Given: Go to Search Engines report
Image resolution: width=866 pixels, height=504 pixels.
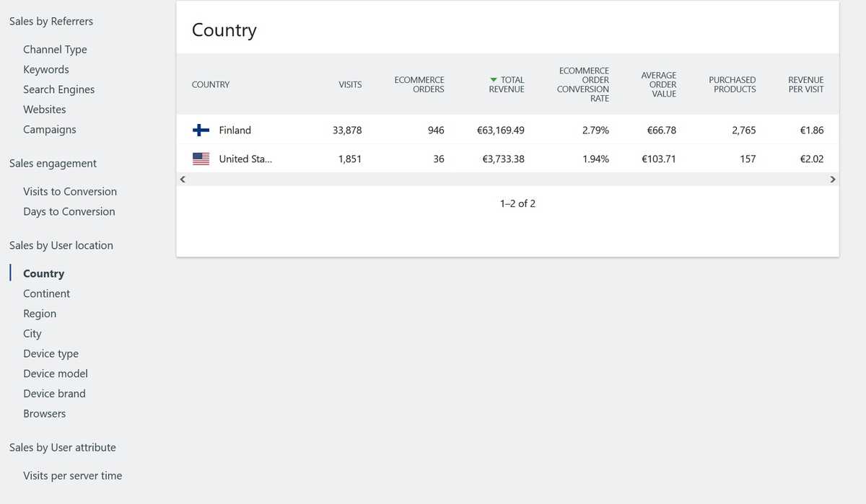Looking at the screenshot, I should (58, 89).
